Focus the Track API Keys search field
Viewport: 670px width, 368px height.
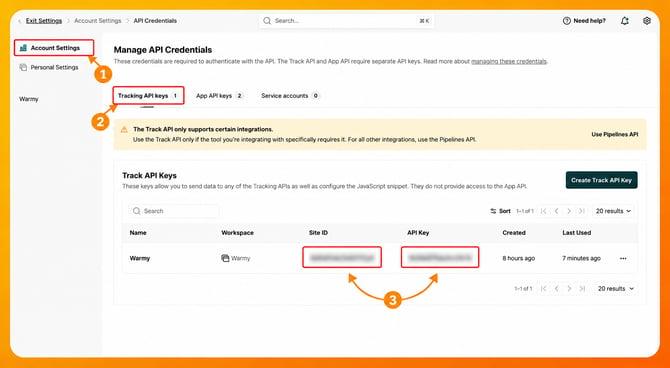coord(173,211)
